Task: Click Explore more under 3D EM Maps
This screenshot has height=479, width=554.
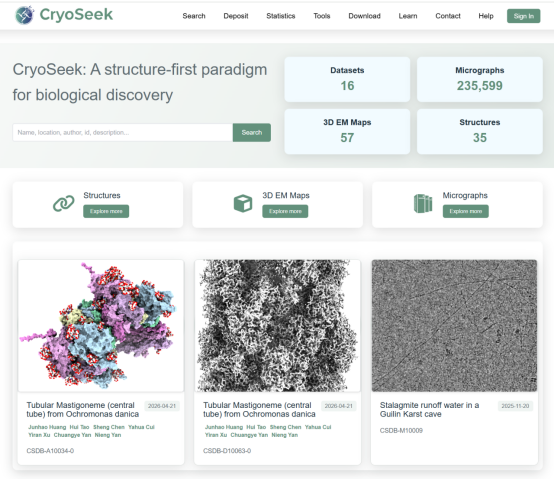Action: pos(285,211)
